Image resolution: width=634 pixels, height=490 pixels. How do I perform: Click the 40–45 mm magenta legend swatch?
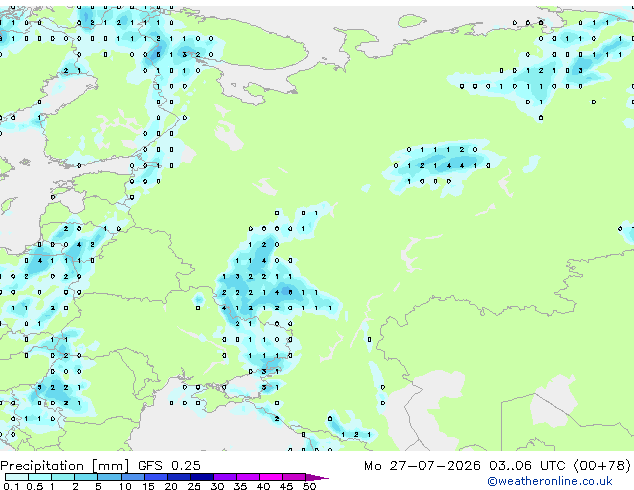click(271, 477)
